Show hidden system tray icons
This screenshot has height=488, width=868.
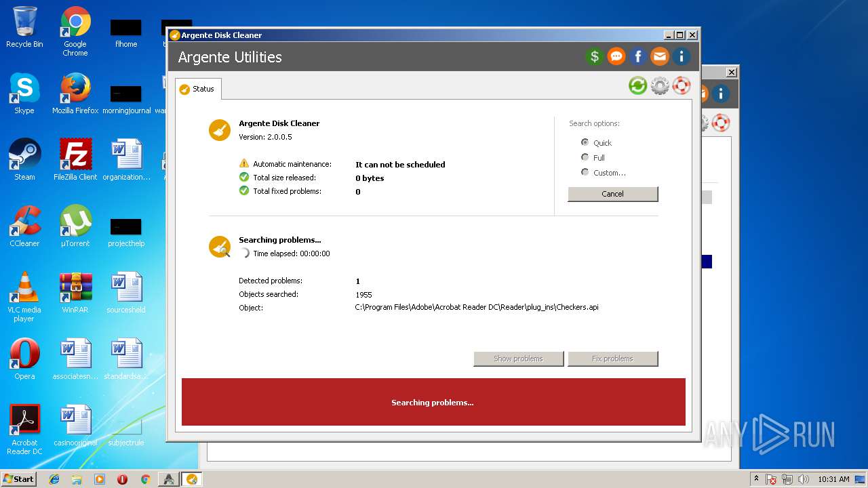click(756, 479)
